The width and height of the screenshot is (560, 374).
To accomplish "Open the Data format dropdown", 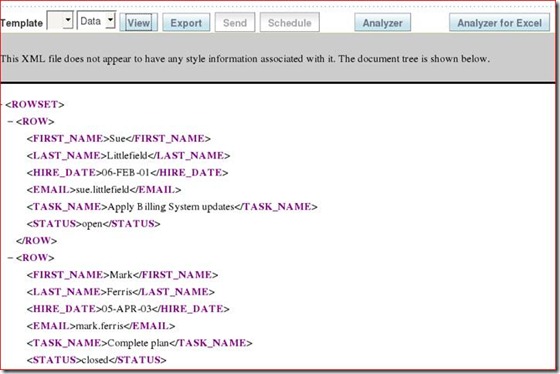I will point(96,21).
